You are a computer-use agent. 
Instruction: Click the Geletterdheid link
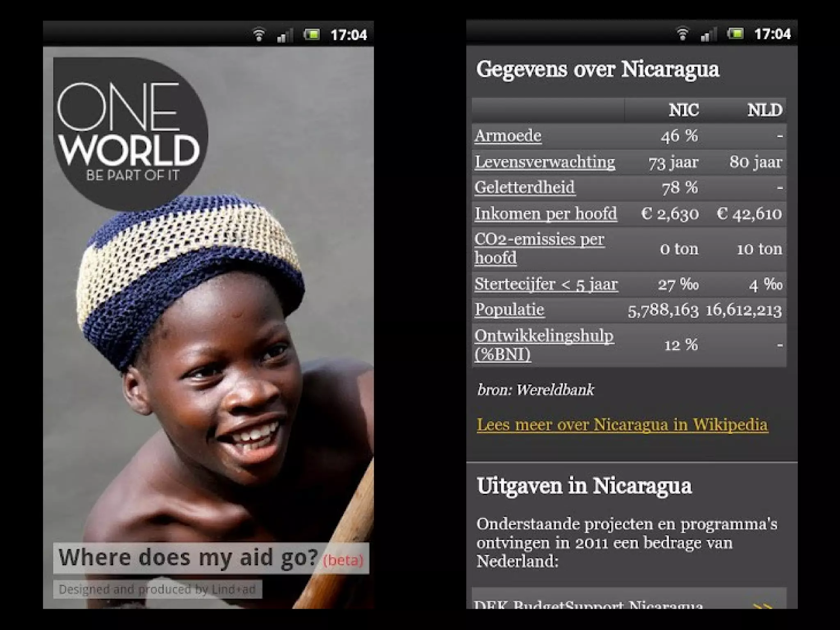point(525,187)
